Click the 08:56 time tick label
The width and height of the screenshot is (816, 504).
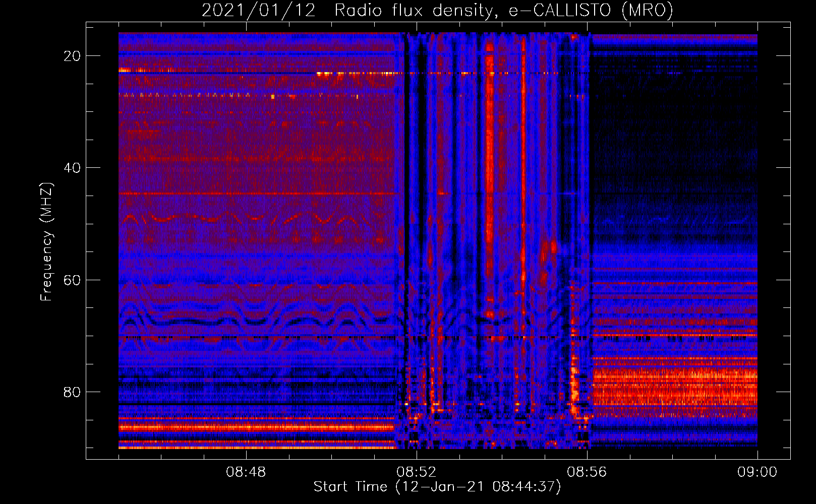[587, 472]
